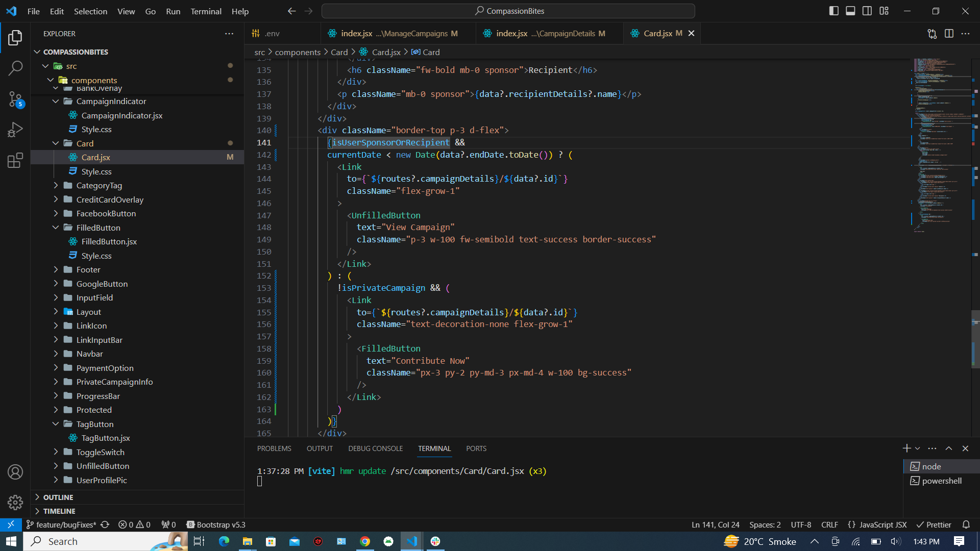Toggle the bottom panel layout button

[x=850, y=11]
